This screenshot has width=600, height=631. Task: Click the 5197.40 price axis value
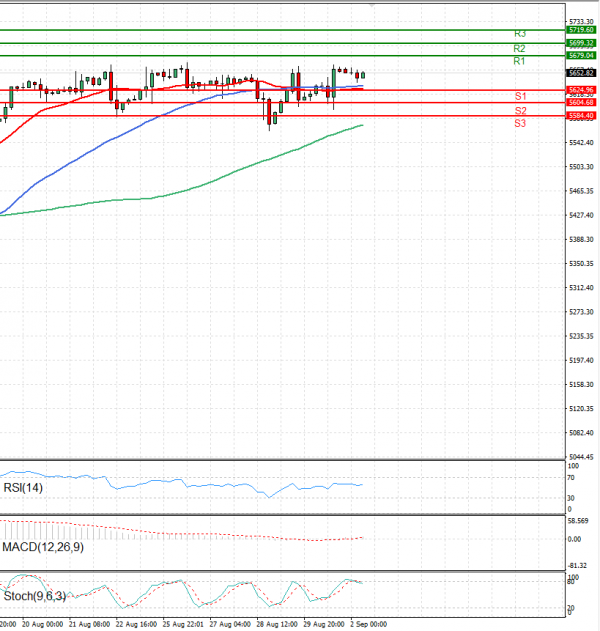(581, 361)
